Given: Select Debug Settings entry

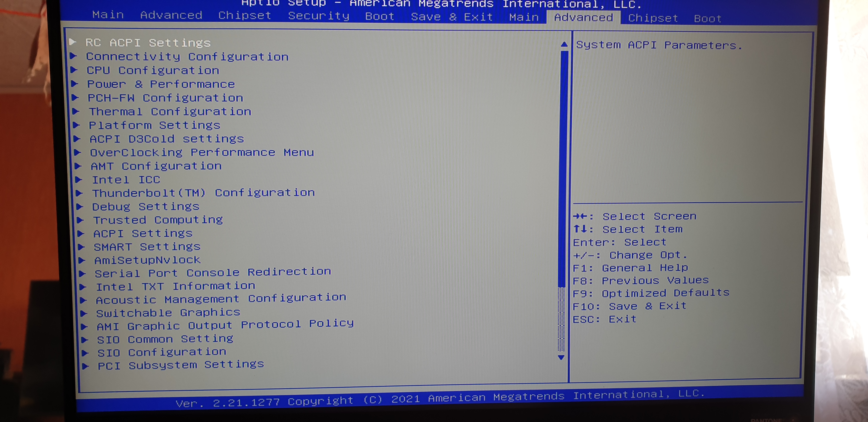Looking at the screenshot, I should 146,206.
